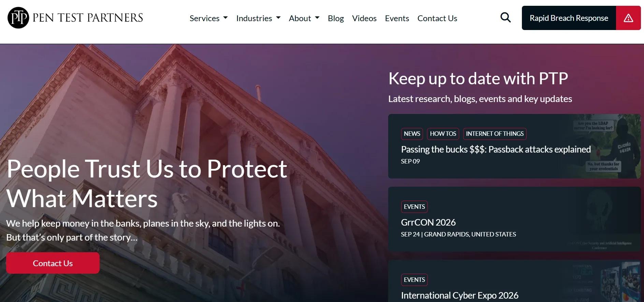644x302 pixels.
Task: Click the red Contact Us hero button
Action: pyautogui.click(x=53, y=263)
